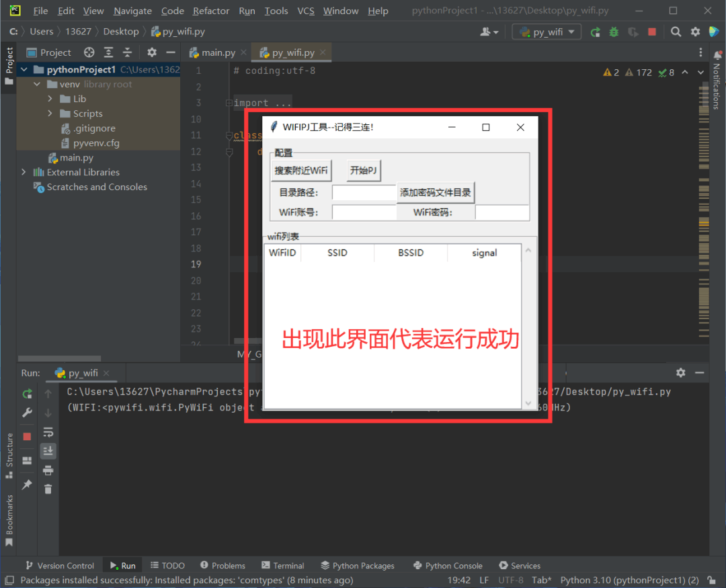
Task: Open the IDE Settings gear
Action: point(694,32)
